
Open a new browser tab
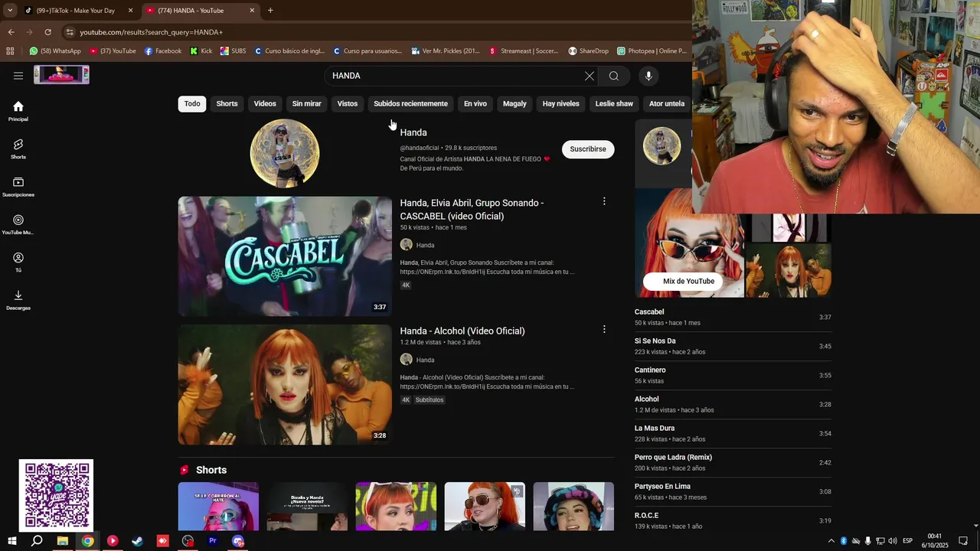[x=270, y=10]
